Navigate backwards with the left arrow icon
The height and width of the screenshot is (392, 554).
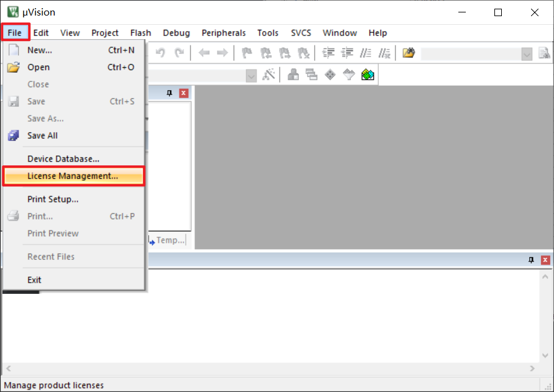(x=204, y=53)
